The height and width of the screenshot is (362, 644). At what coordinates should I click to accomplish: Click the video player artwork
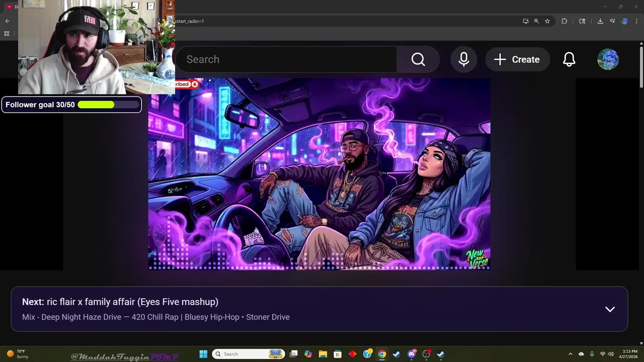click(319, 174)
